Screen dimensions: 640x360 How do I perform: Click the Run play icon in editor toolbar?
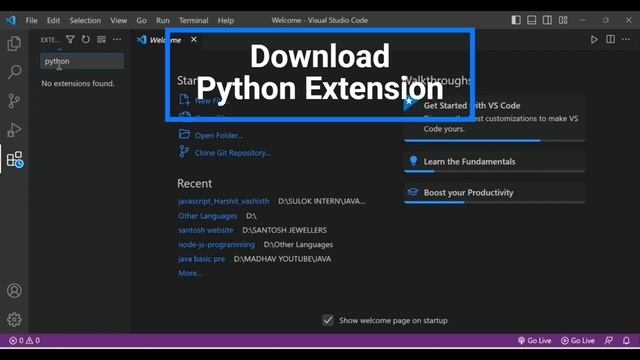[594, 40]
